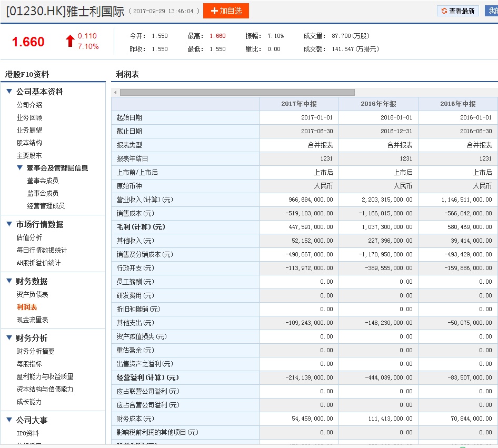Open 财务分析摘要 page
Screen dimensions: 498x448
click(x=36, y=351)
